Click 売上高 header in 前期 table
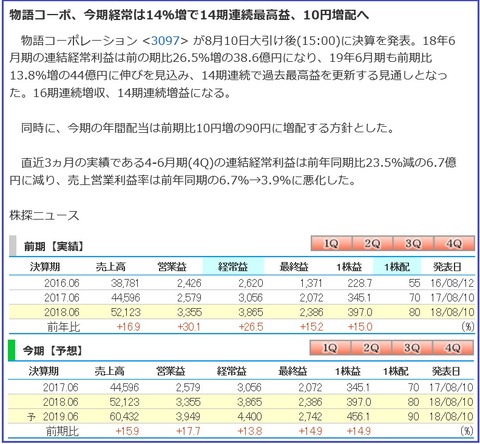Viewport: 480px width, 444px height. (x=111, y=267)
